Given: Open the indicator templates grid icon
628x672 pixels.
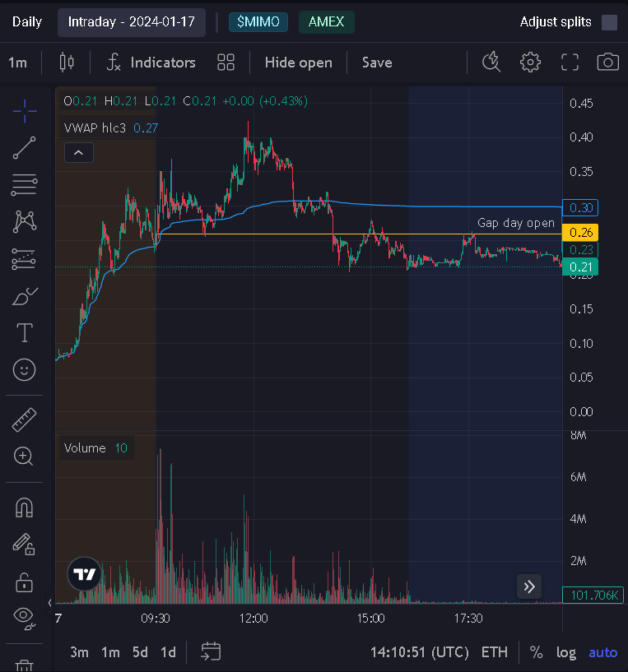Looking at the screenshot, I should [226, 63].
